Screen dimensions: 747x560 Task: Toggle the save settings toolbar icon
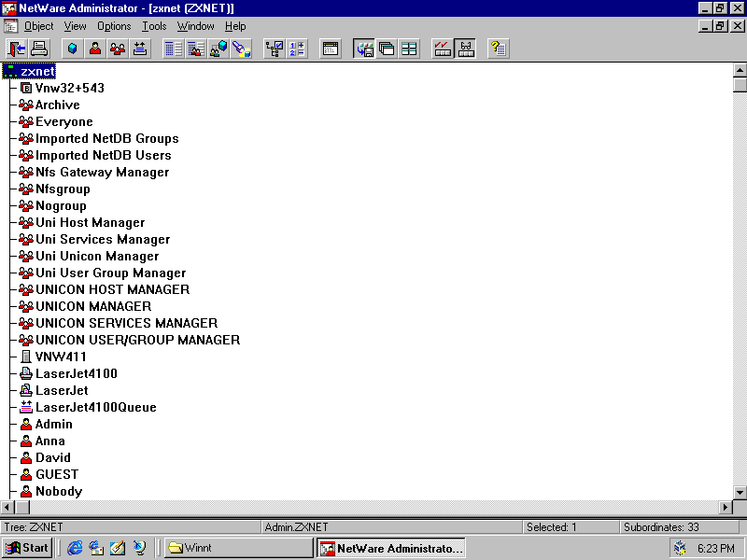364,49
